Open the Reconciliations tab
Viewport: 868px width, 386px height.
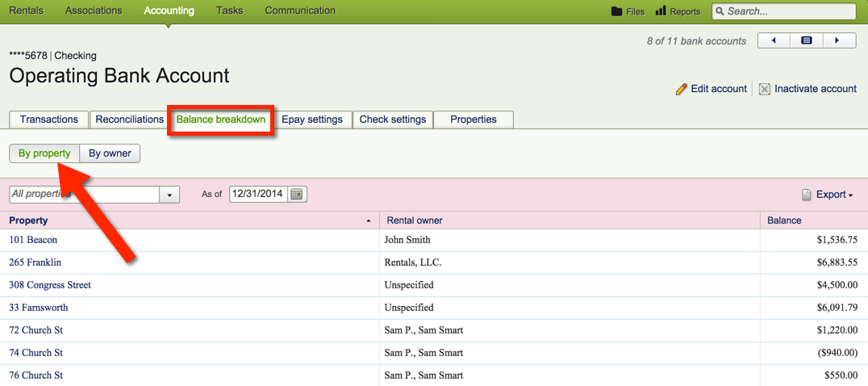129,120
